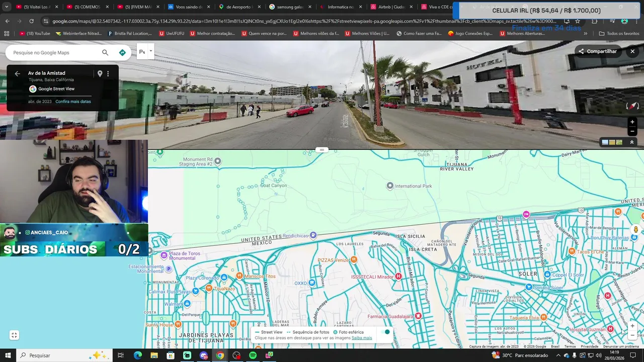This screenshot has width=644, height=362.
Task: Switch to the Airbnb | Ciudad tab
Action: click(391, 7)
